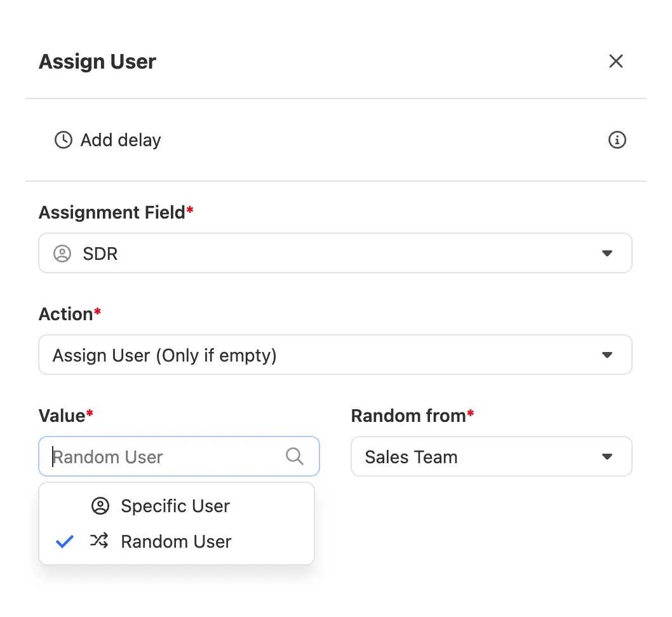672x617 pixels.
Task: Click the clock icon beside Add delay
Action: coord(64,140)
